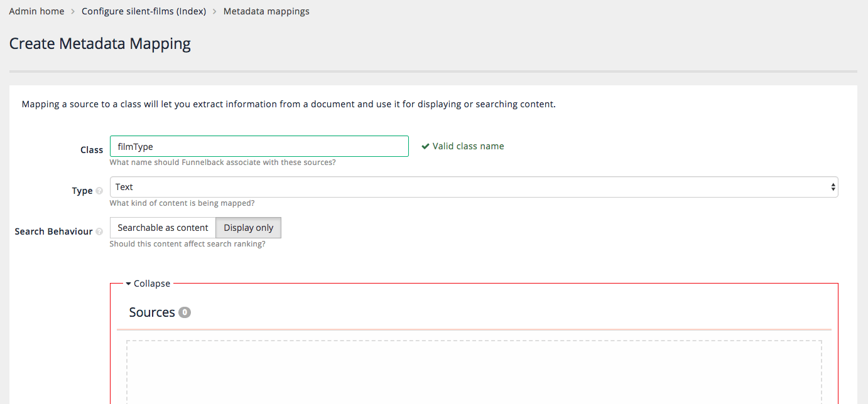Viewport: 868px width, 404px height.
Task: Click the Search Behaviour help icon
Action: click(x=100, y=231)
